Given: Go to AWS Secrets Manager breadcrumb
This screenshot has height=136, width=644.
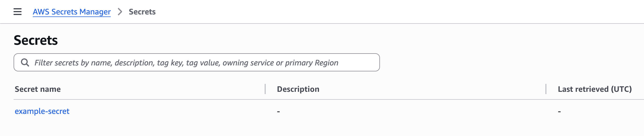Looking at the screenshot, I should [72, 12].
